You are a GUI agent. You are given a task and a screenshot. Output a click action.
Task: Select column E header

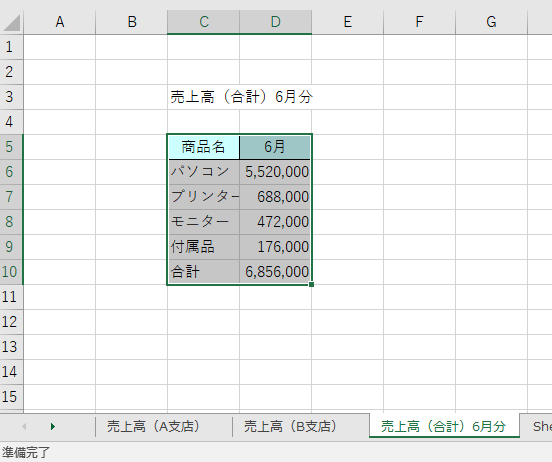348,22
